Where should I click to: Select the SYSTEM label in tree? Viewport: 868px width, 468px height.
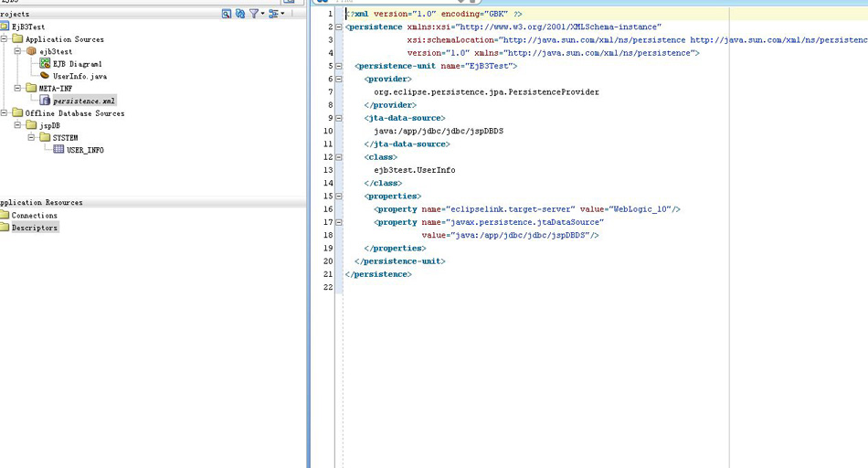tap(65, 137)
